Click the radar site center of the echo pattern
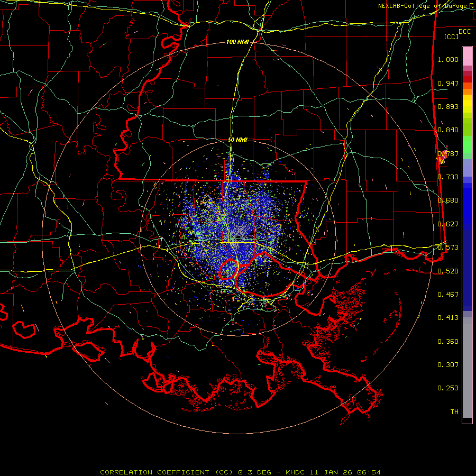476x476 pixels. pyautogui.click(x=238, y=237)
